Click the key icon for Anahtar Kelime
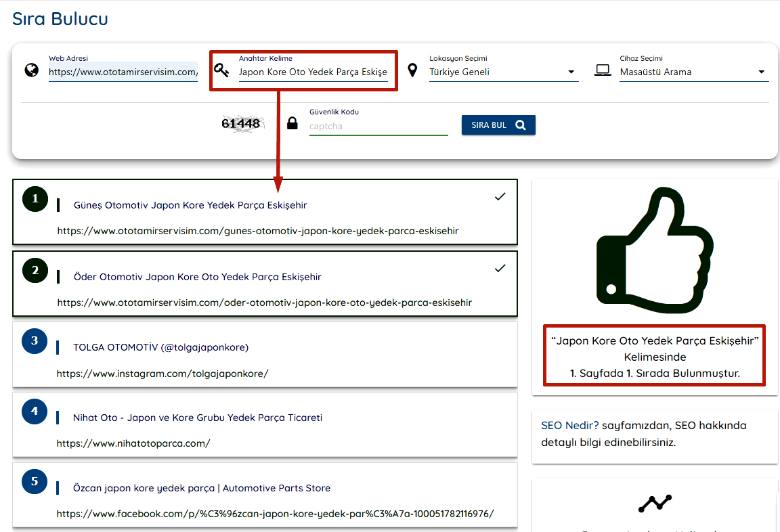The image size is (780, 532). [x=222, y=70]
